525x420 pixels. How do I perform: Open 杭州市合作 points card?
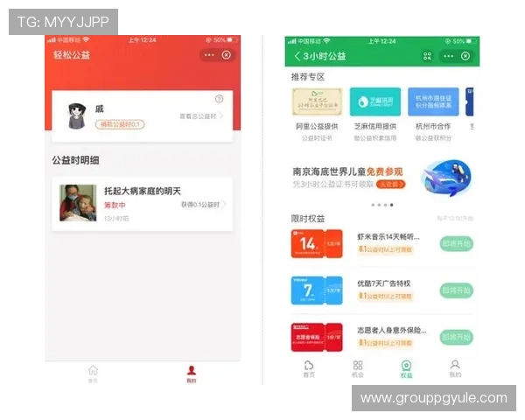coord(433,101)
